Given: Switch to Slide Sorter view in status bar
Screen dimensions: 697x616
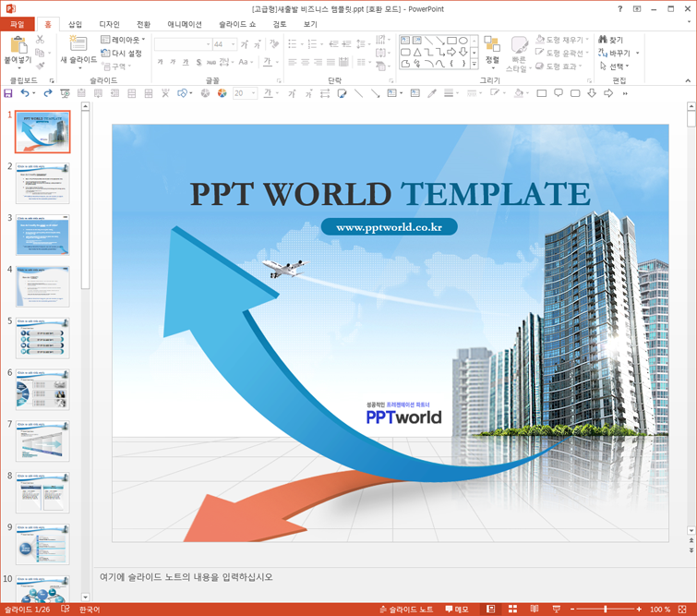Looking at the screenshot, I should tap(512, 609).
